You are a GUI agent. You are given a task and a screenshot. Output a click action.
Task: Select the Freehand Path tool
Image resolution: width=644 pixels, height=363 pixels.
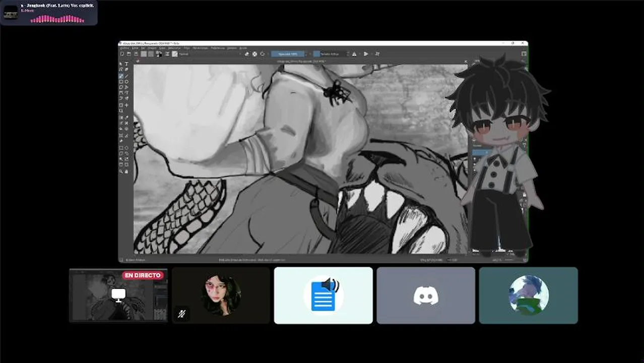126,93
